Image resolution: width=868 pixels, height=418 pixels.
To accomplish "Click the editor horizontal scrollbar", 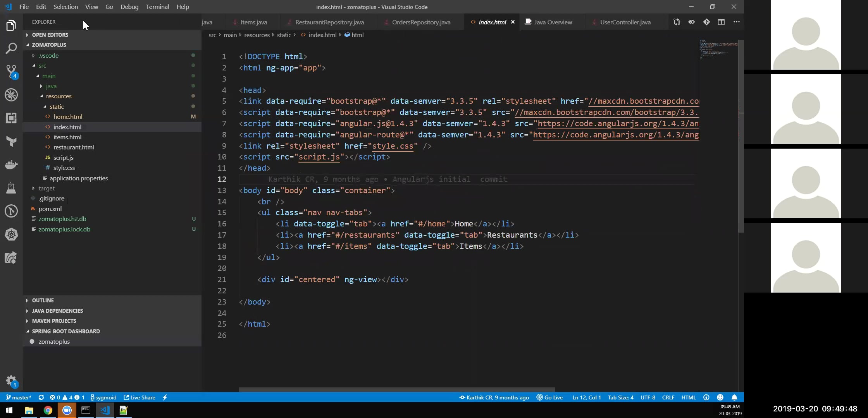I will coord(396,390).
